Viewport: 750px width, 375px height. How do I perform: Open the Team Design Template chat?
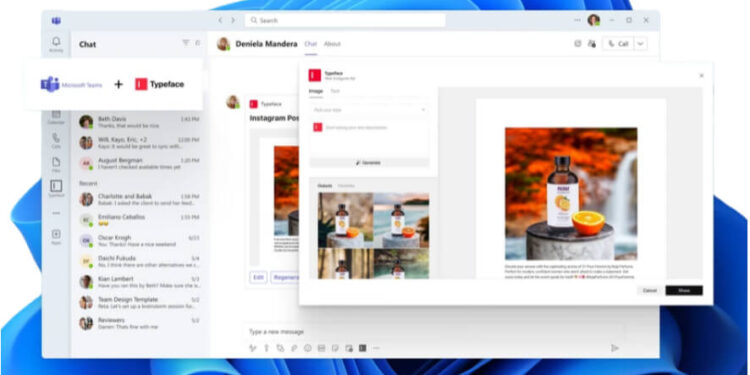click(x=139, y=302)
